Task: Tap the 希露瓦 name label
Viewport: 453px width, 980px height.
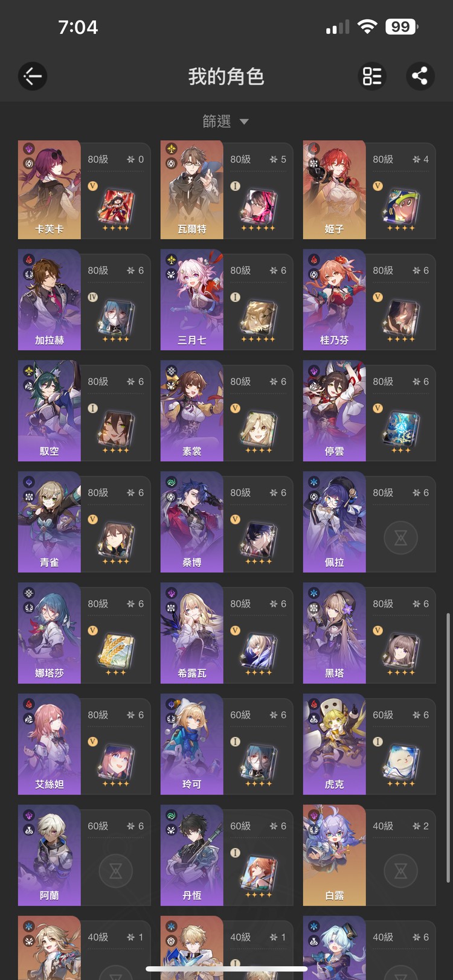Action: pos(192,673)
